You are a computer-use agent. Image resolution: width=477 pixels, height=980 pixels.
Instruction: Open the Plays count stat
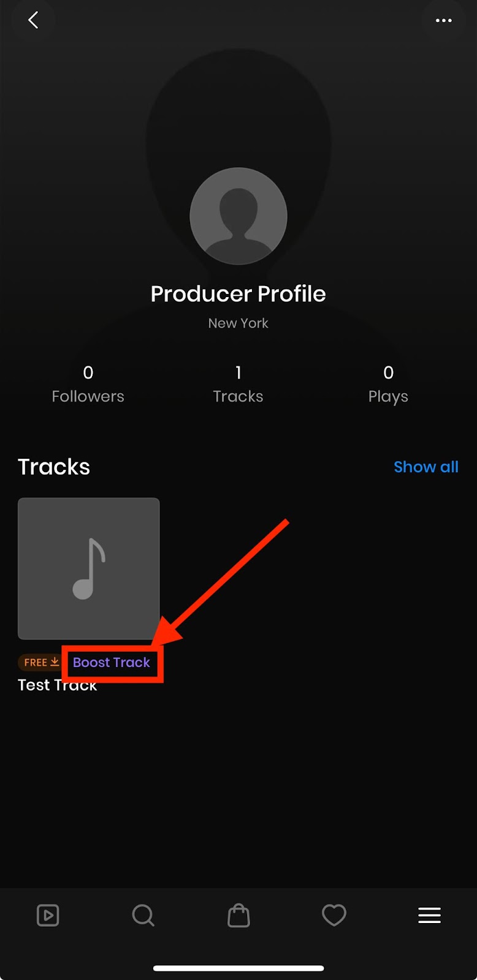(x=388, y=384)
